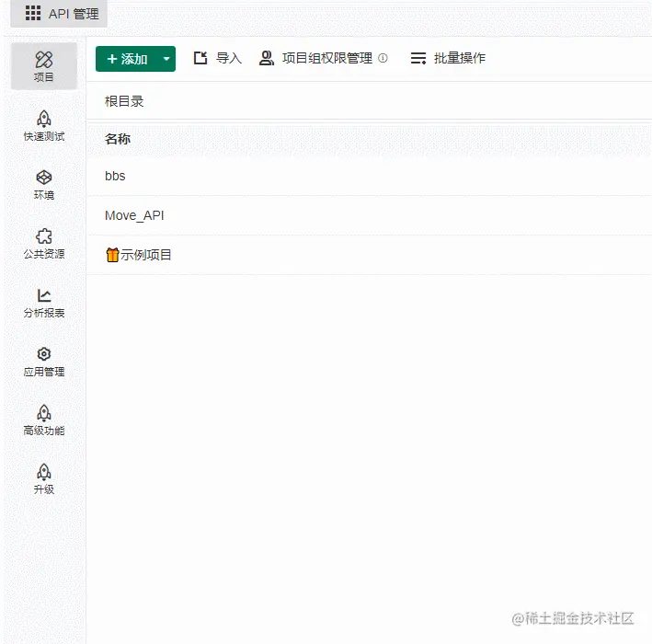The width and height of the screenshot is (652, 644).
Task: Open the Move_API project row
Action: 369,215
